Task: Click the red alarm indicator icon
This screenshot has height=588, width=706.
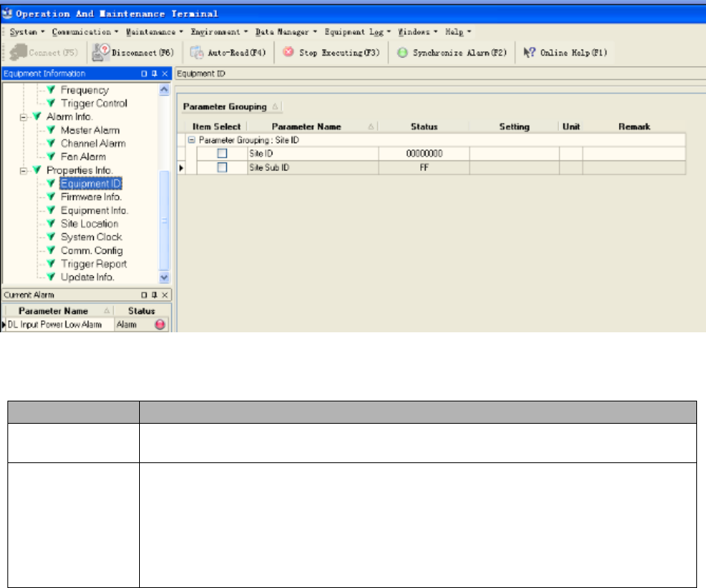Action: [160, 324]
